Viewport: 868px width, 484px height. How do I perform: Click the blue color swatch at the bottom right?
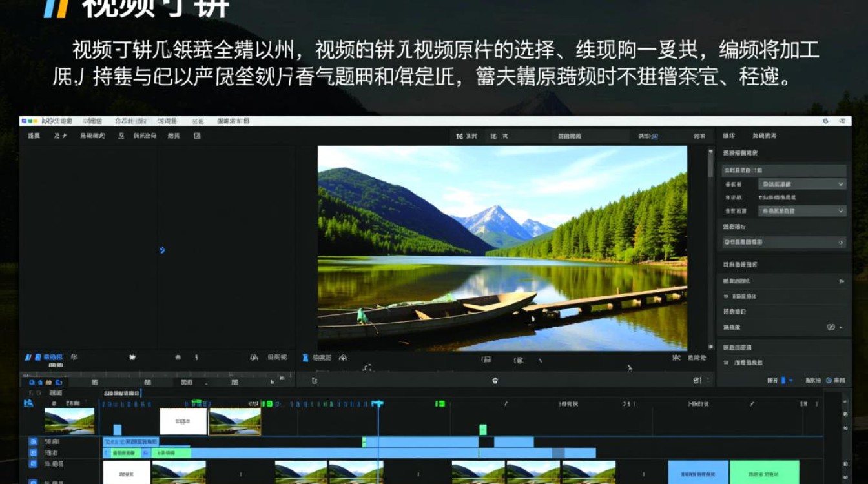pyautogui.click(x=784, y=381)
